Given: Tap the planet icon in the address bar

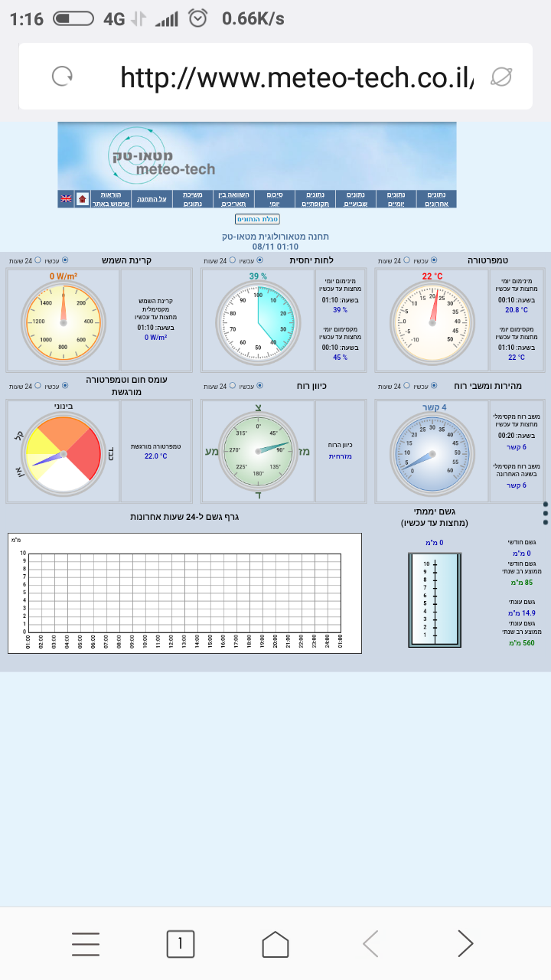Looking at the screenshot, I should [x=501, y=76].
